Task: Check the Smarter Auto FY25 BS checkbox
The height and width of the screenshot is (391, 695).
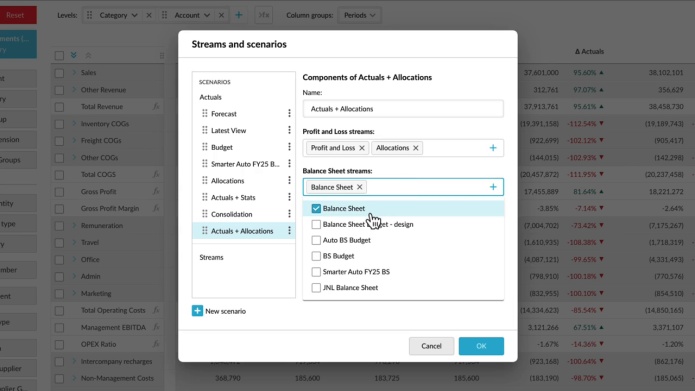Action: 316,272
